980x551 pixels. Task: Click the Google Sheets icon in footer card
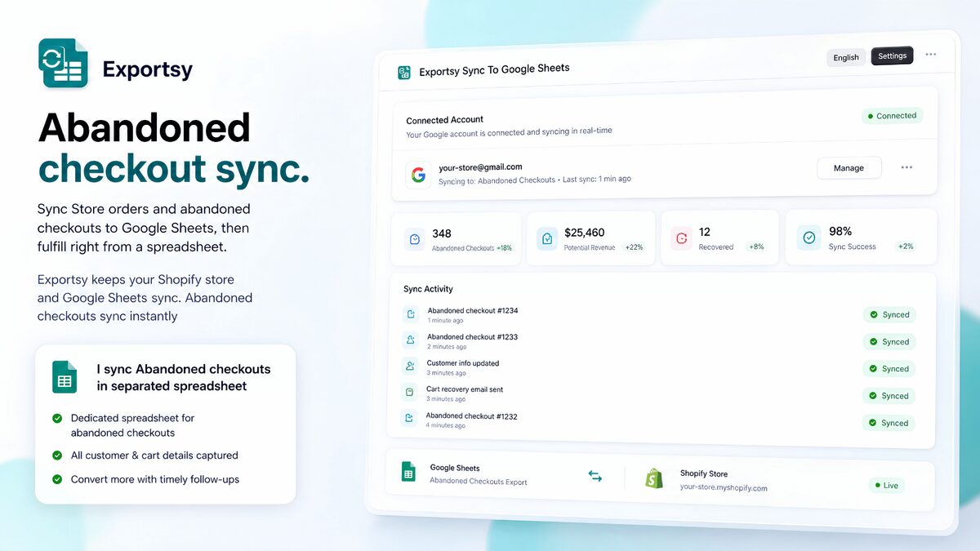(408, 471)
